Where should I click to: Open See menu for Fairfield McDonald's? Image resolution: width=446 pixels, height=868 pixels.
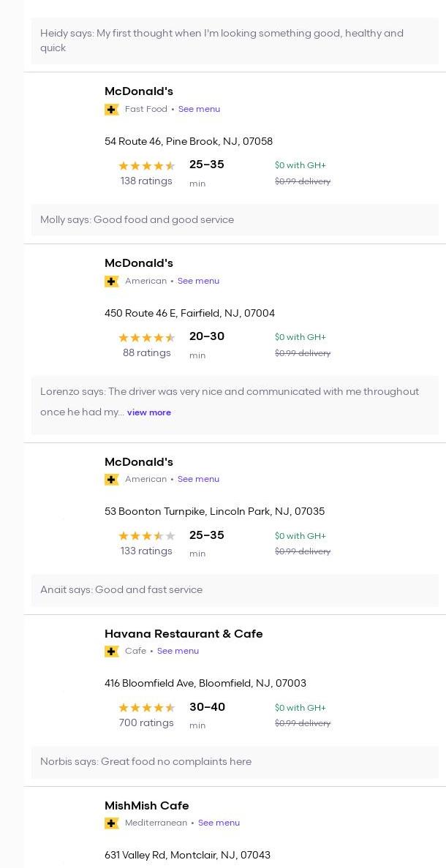tap(198, 282)
